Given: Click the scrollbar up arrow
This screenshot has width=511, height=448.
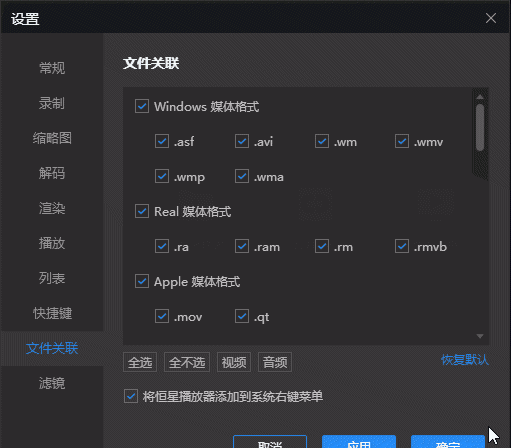Looking at the screenshot, I should coord(480,97).
